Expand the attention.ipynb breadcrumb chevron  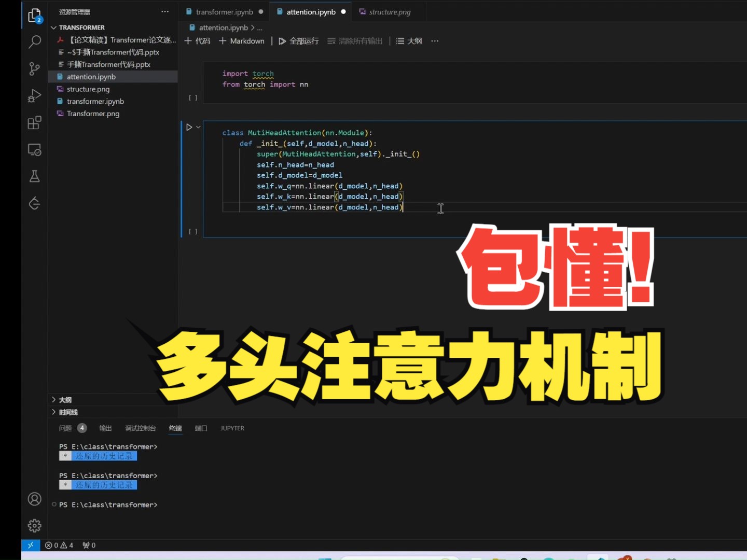point(253,27)
